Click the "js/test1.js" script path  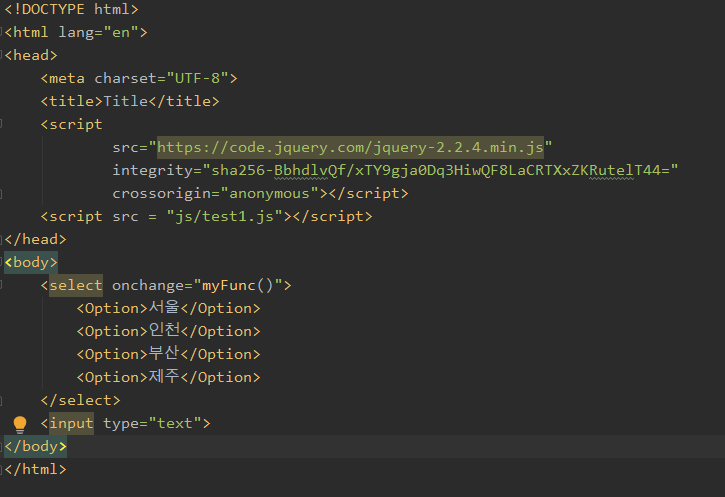click(x=224, y=216)
